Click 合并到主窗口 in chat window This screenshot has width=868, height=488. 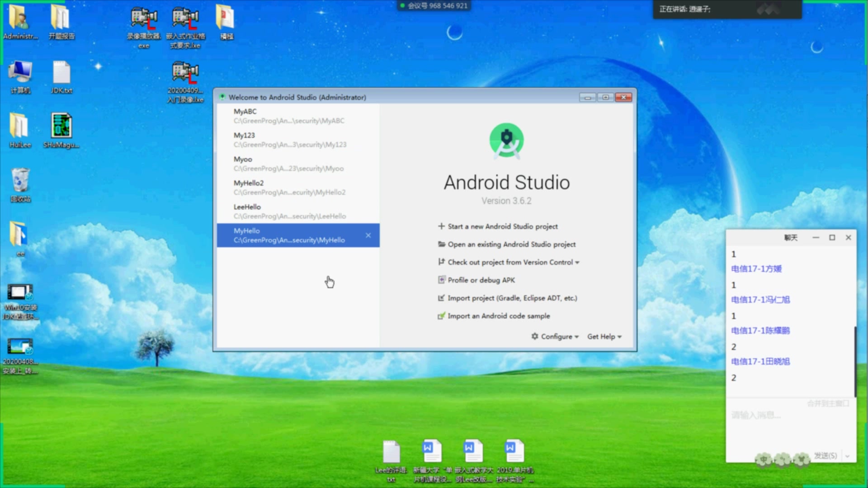click(828, 403)
